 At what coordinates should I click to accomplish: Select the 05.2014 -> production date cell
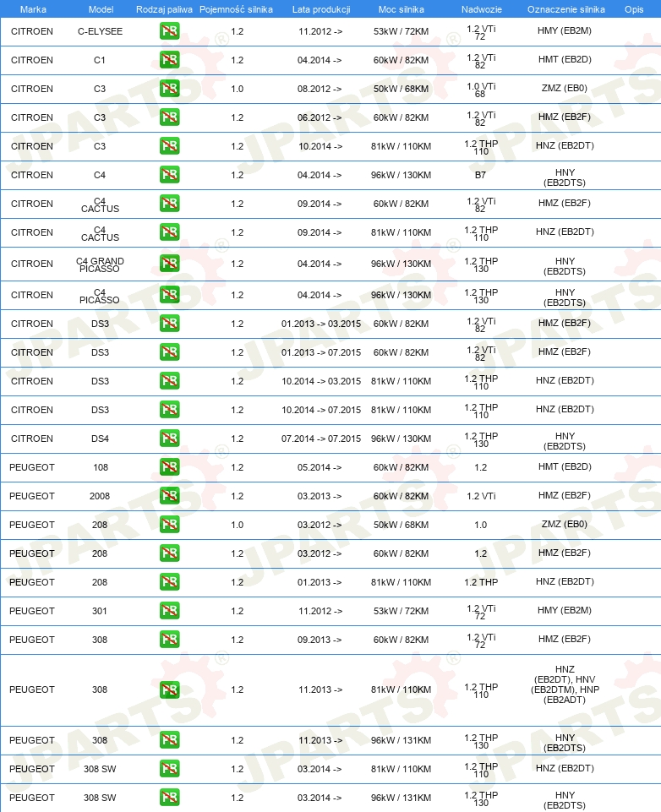(x=320, y=467)
